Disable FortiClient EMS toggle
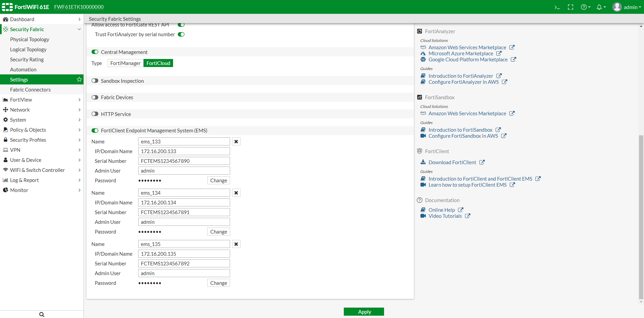644x318 pixels. pos(95,130)
